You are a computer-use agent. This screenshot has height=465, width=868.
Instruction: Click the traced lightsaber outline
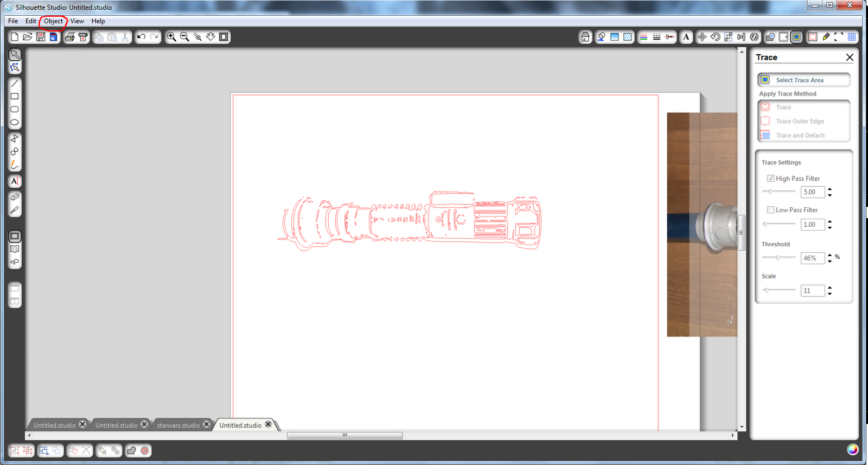pos(410,220)
